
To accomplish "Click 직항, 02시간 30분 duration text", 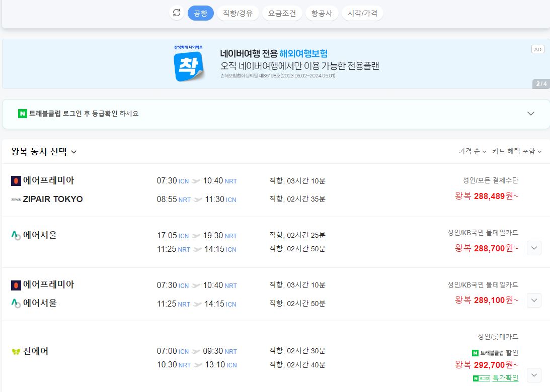I will 297,351.
